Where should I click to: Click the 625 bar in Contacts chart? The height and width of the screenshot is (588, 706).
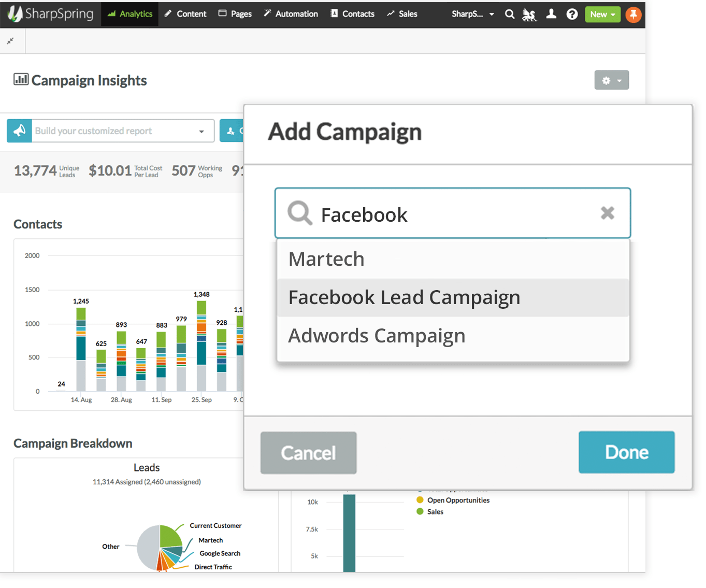pos(101,370)
